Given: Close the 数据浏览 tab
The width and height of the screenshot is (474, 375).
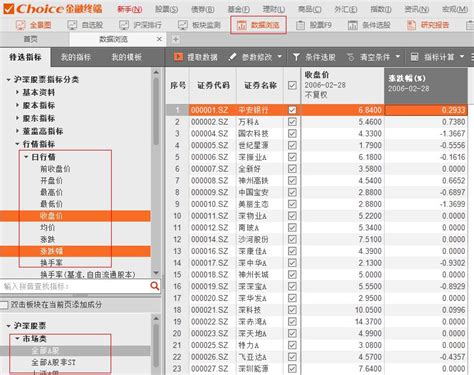Looking at the screenshot, I should click(x=159, y=39).
